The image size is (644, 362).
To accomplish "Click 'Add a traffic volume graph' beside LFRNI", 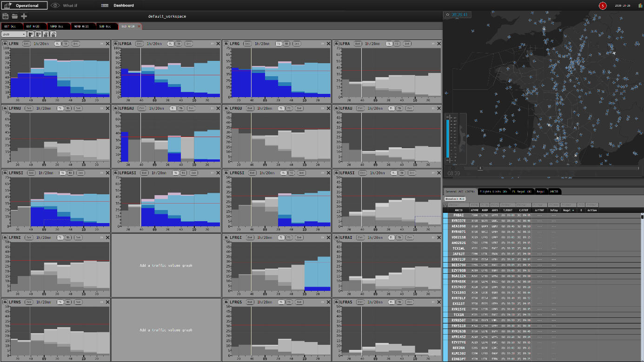I will 166,266.
